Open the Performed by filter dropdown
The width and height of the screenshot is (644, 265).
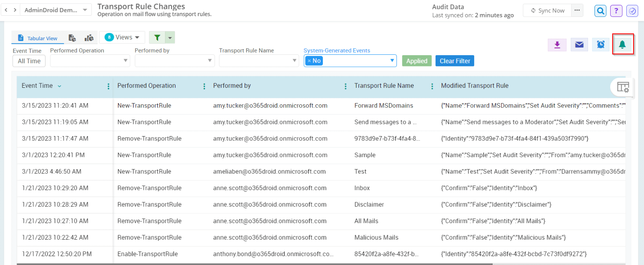(174, 61)
